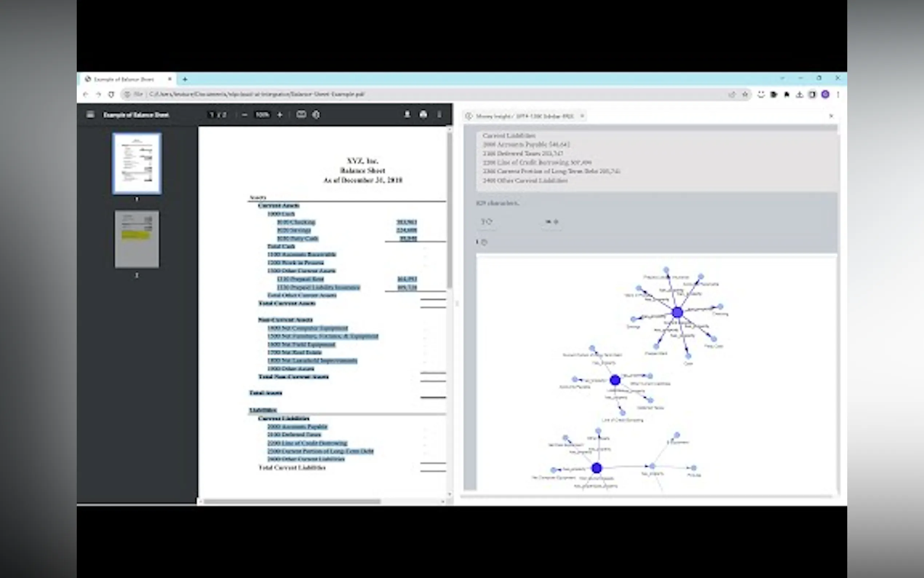The width and height of the screenshot is (924, 578).
Task: Close the Example of Balance Sheet tab
Action: [x=170, y=79]
